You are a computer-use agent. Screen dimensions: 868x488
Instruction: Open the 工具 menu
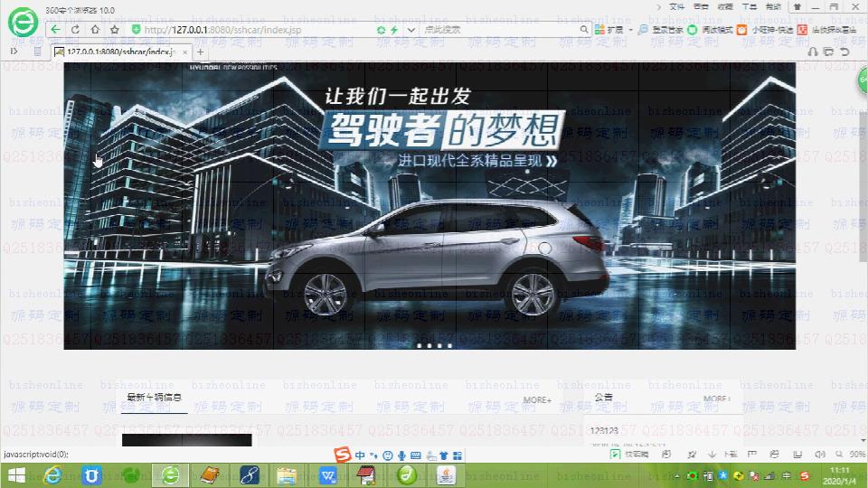click(750, 6)
